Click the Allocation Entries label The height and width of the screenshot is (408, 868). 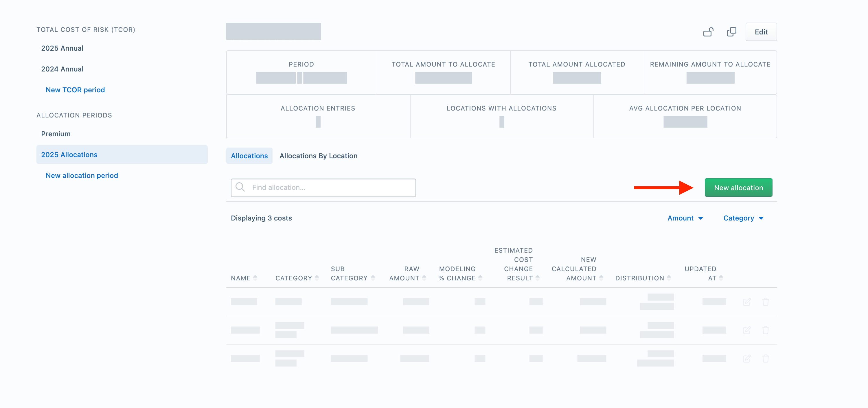pyautogui.click(x=318, y=109)
